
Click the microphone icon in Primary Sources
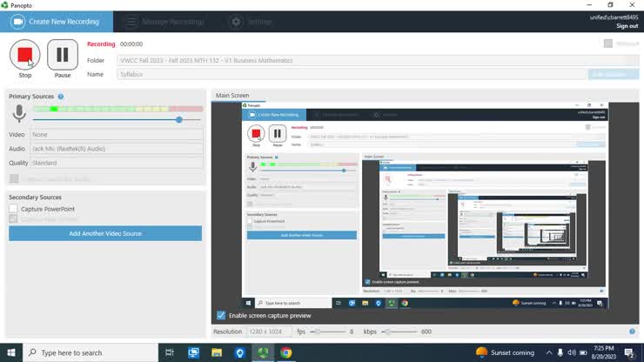pos(18,114)
